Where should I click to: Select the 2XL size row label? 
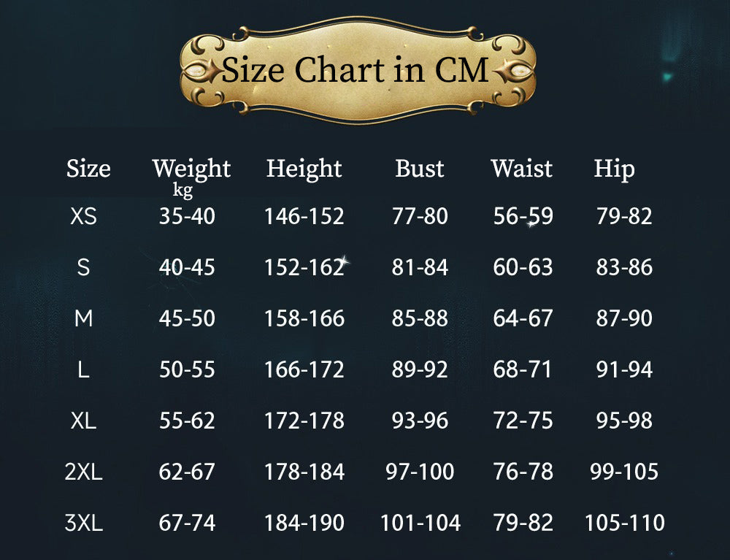tap(84, 472)
